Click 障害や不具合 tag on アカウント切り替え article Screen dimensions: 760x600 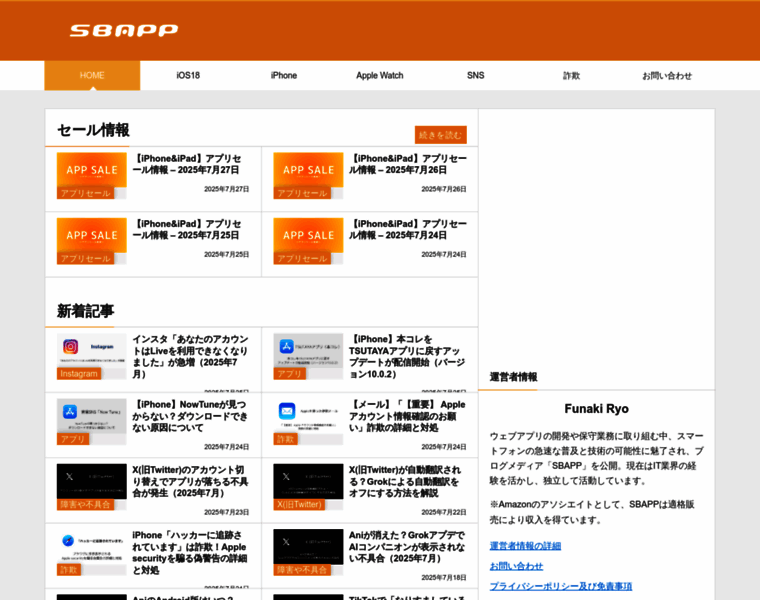point(85,505)
